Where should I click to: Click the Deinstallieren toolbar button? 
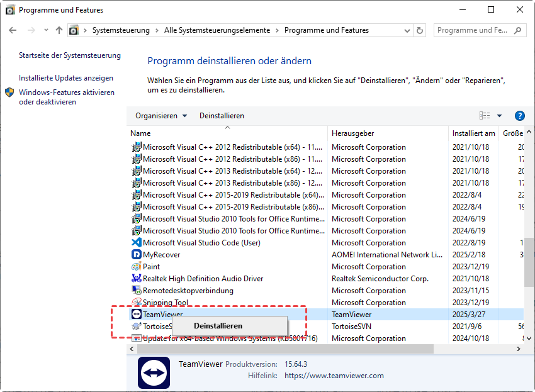click(222, 116)
